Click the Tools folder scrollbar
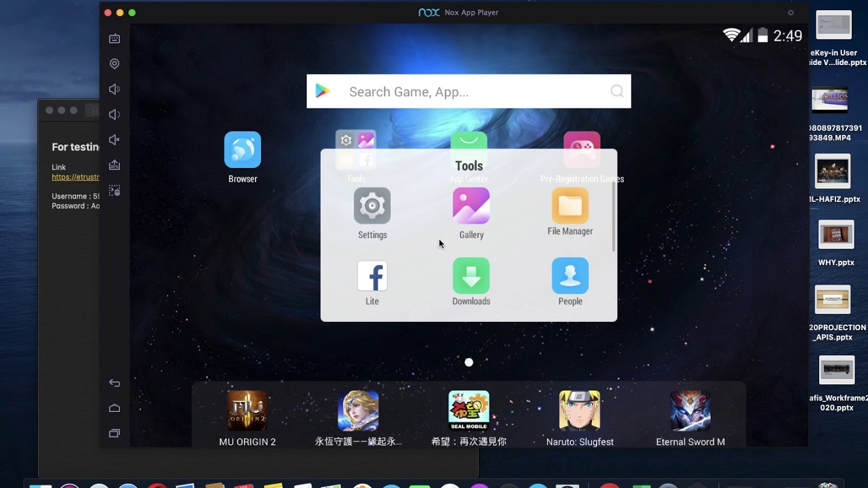 point(614,217)
